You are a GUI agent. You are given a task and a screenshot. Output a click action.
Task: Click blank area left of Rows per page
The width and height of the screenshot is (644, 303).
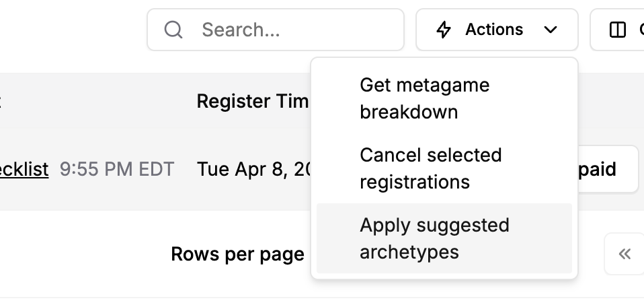[x=82, y=254]
